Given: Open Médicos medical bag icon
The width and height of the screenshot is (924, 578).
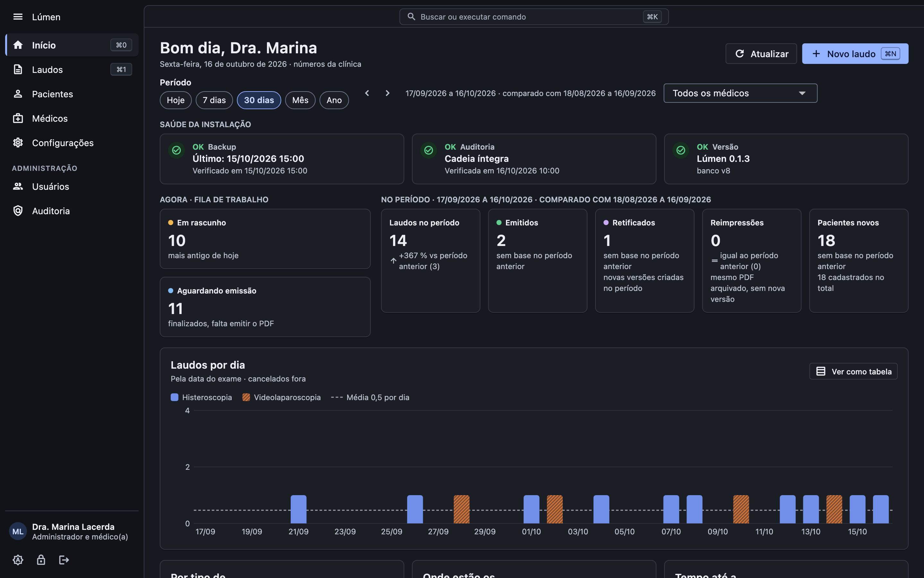Looking at the screenshot, I should [x=18, y=118].
